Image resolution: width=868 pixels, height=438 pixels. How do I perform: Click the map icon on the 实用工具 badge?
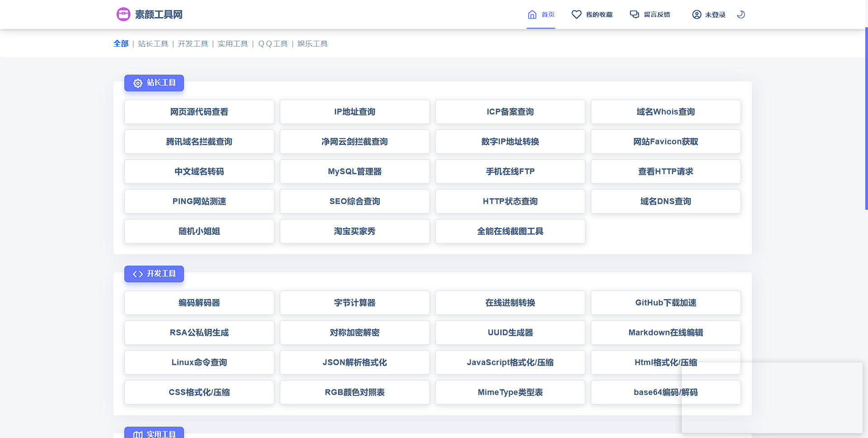pos(138,434)
